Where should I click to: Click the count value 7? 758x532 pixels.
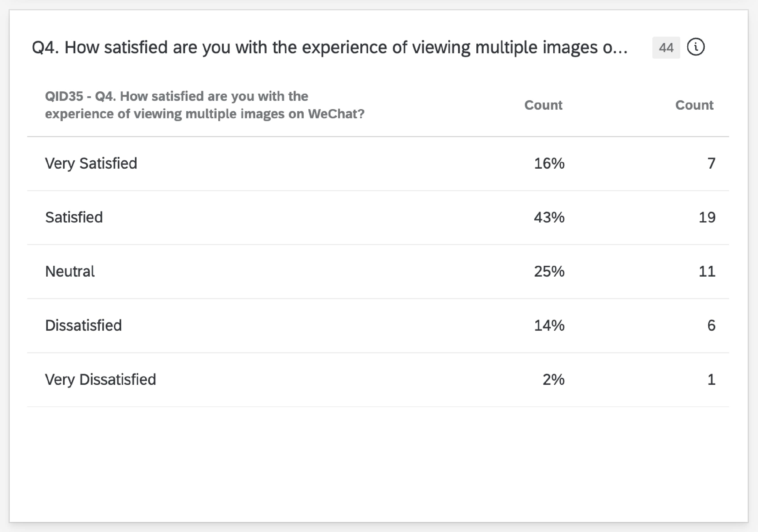[x=711, y=163]
